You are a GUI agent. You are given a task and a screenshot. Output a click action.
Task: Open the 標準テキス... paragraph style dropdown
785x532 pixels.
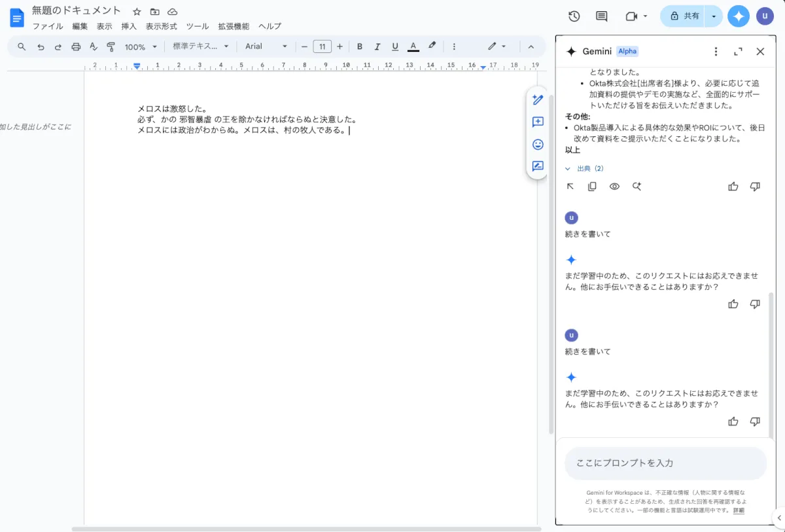pyautogui.click(x=201, y=46)
